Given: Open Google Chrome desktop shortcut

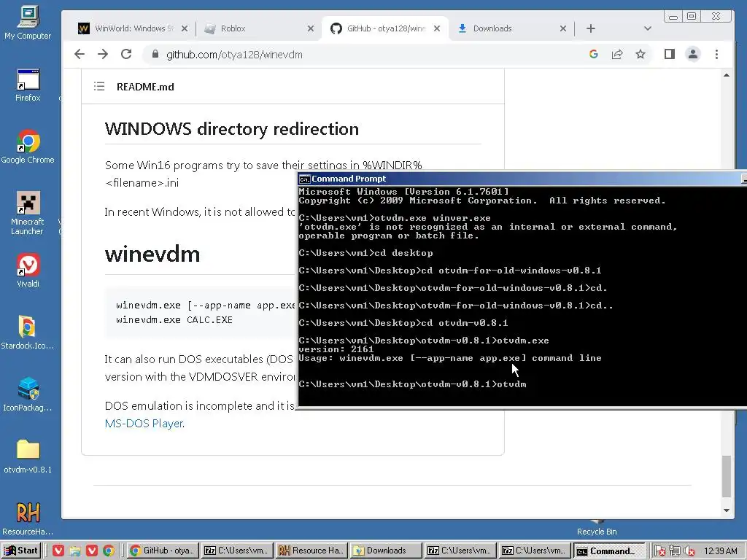Looking at the screenshot, I should point(28,147).
